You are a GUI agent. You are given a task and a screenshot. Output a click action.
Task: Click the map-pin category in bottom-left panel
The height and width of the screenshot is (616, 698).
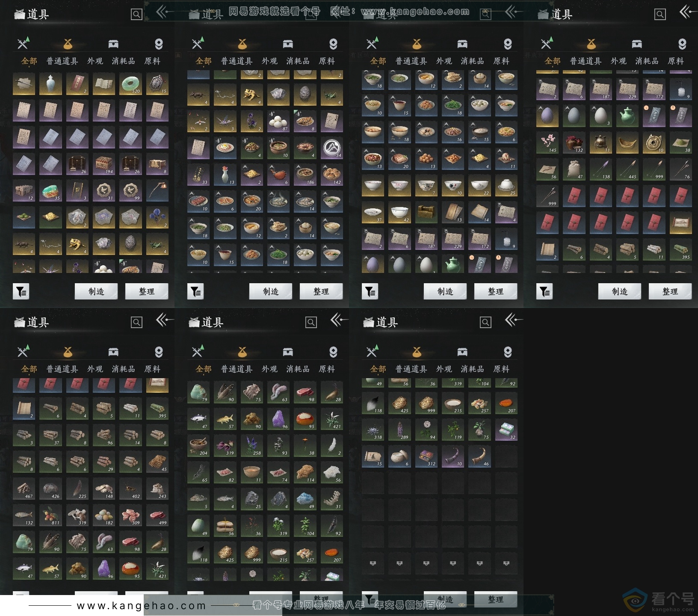[x=159, y=352]
